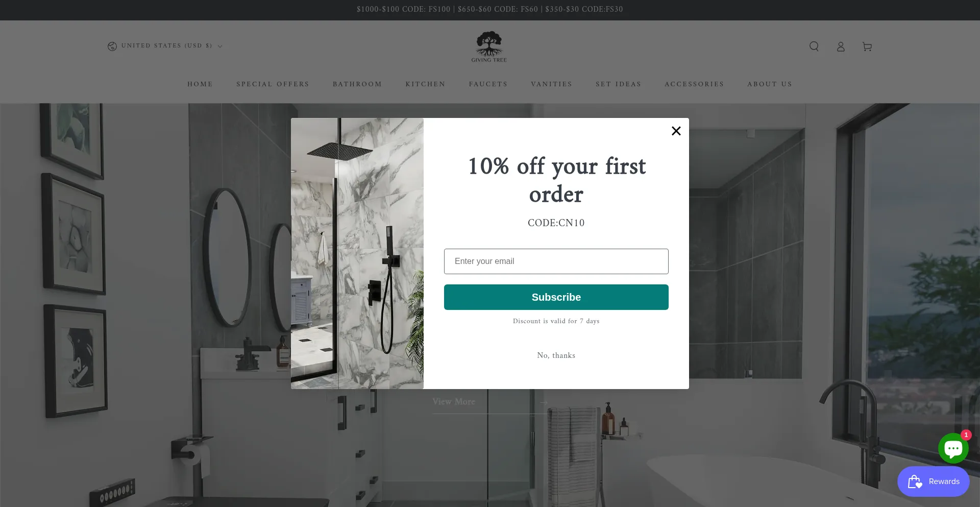The width and height of the screenshot is (980, 507).
Task: Open the About Us page
Action: (x=770, y=84)
